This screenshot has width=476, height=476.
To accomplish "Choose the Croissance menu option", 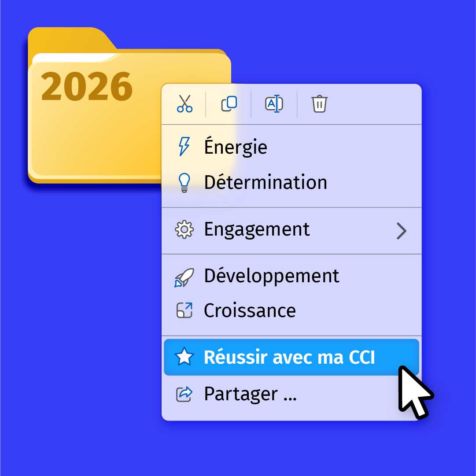I will pos(250,310).
